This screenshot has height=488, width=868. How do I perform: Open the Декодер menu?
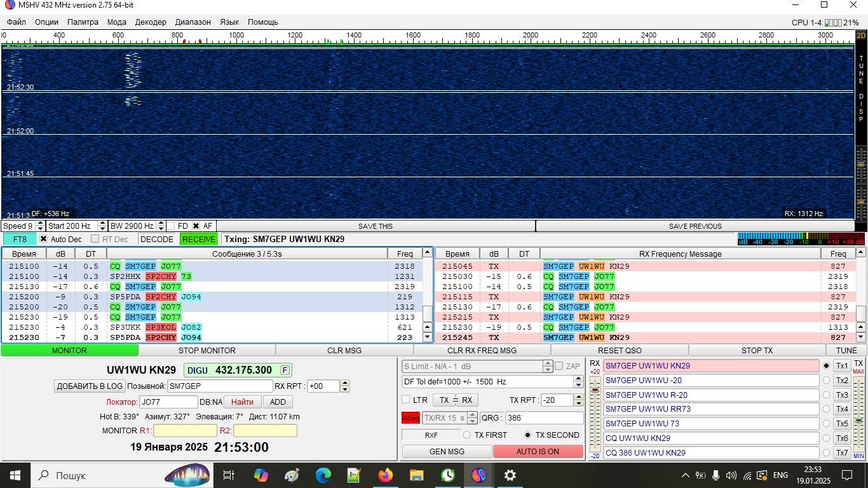click(x=151, y=22)
